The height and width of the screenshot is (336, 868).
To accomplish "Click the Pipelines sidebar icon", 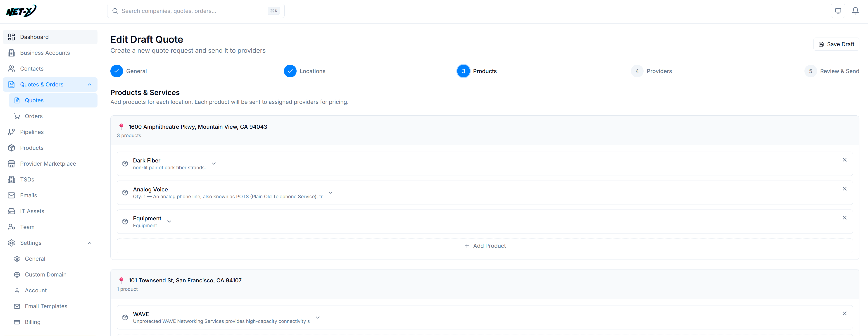I will pyautogui.click(x=12, y=132).
